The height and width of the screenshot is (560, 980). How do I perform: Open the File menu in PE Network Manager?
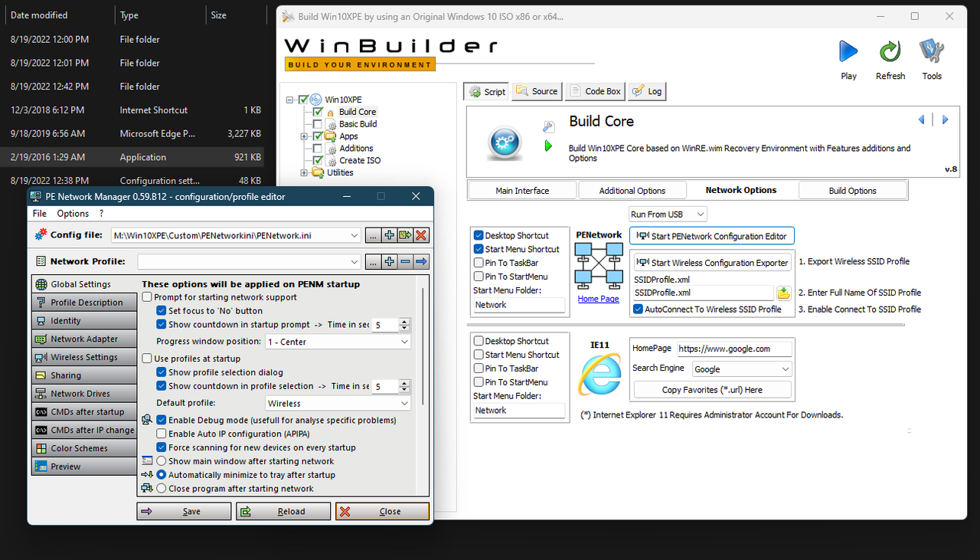[39, 214]
